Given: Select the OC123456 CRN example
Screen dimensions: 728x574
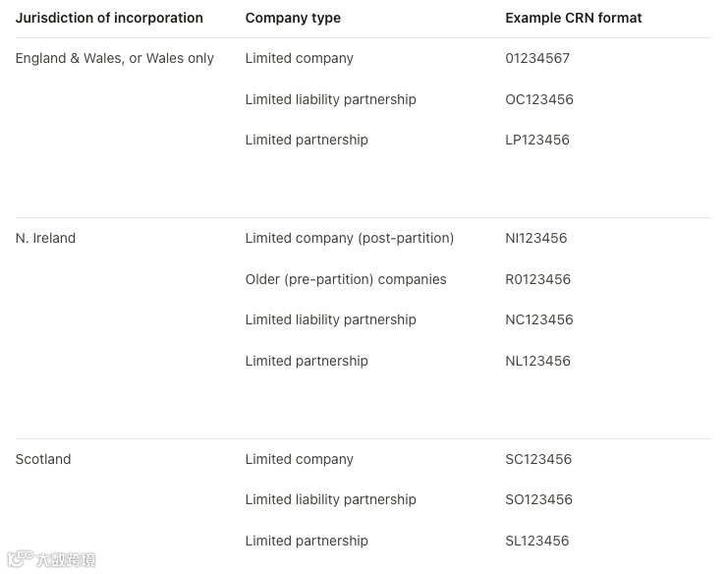Looking at the screenshot, I should coord(539,99).
